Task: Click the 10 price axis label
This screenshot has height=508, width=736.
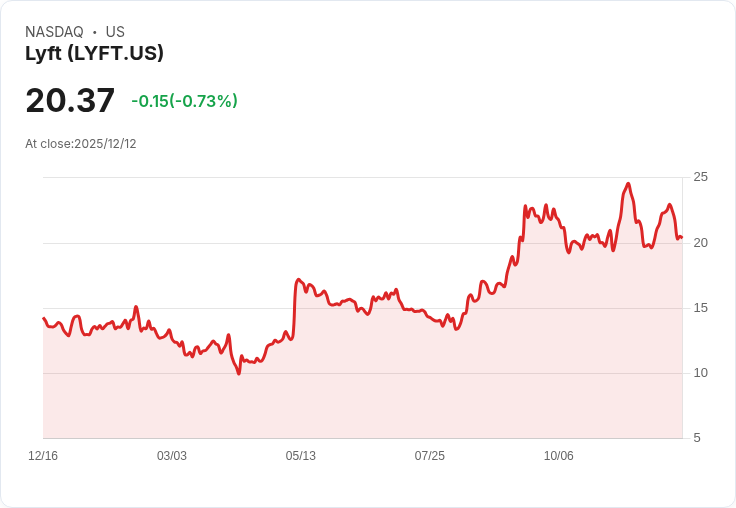Action: click(x=701, y=373)
